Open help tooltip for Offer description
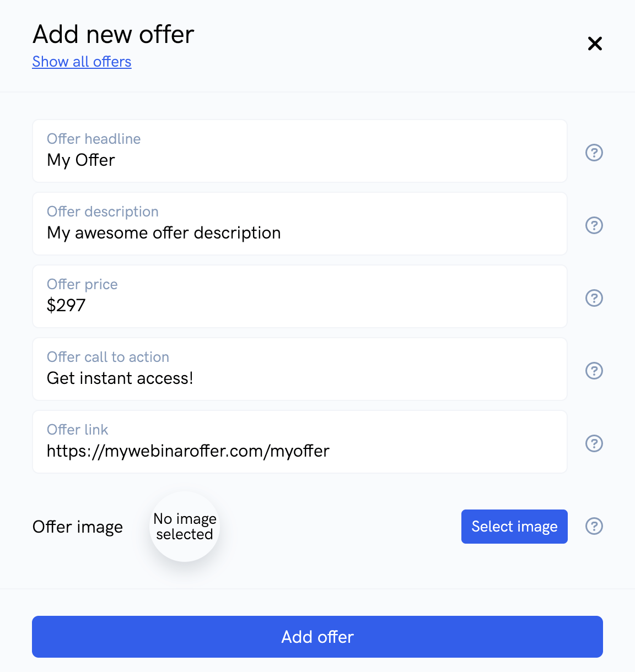 [594, 225]
